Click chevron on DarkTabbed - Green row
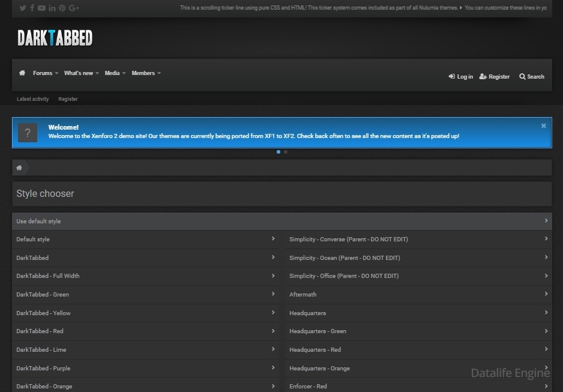The image size is (563, 392). [273, 294]
